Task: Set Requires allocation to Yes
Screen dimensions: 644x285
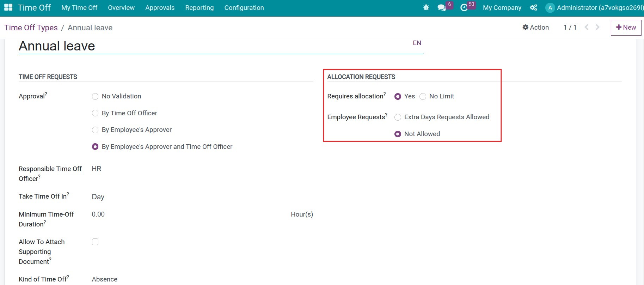Action: click(398, 96)
